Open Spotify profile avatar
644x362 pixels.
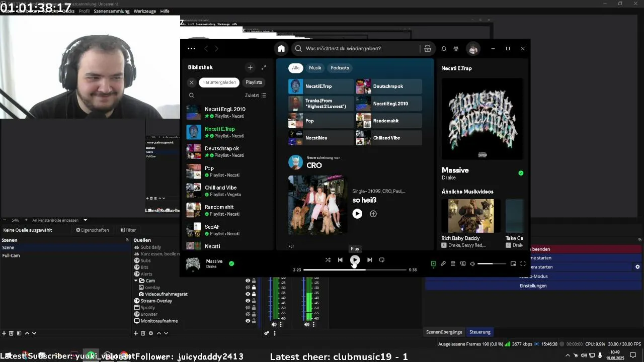pos(473,49)
